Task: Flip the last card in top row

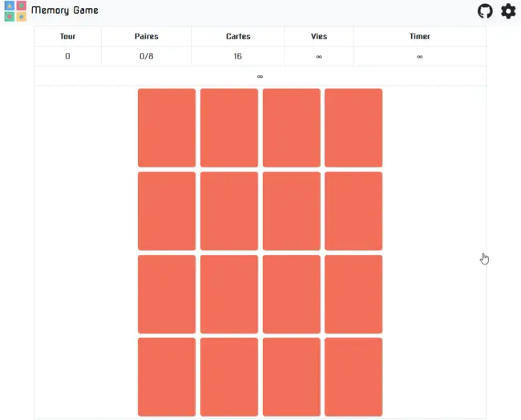Action: [353, 127]
